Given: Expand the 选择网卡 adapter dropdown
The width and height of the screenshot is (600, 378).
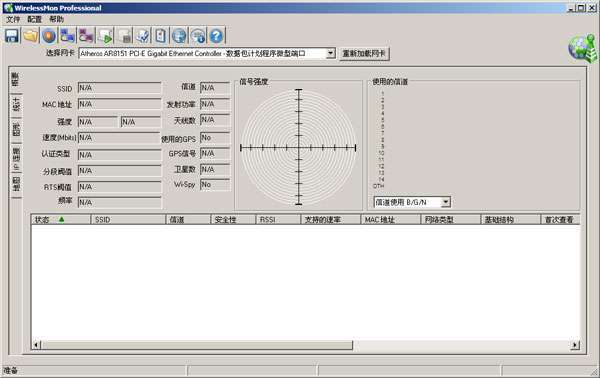Looking at the screenshot, I should (331, 54).
